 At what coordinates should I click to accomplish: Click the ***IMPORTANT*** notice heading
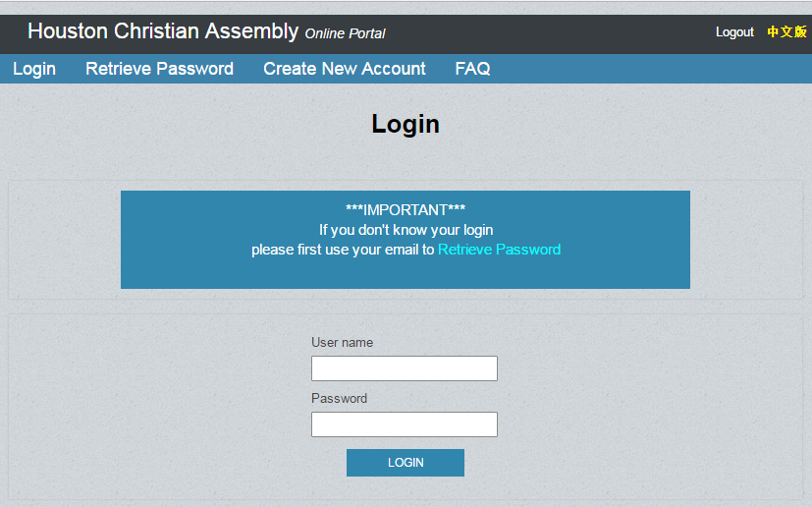406,210
